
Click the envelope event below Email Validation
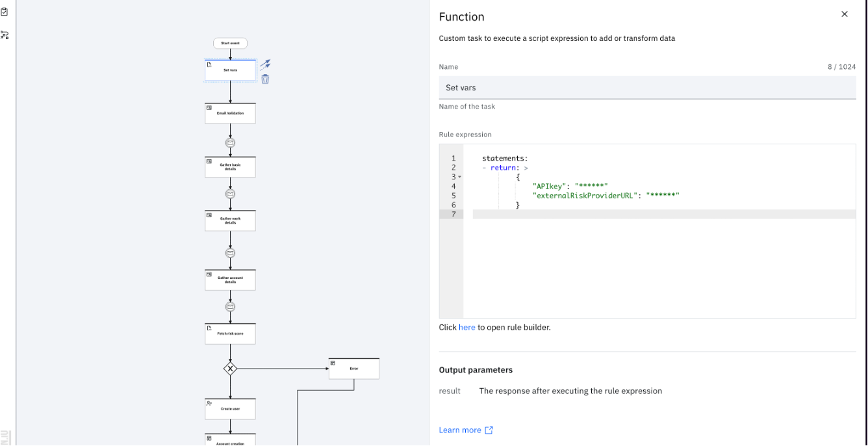(230, 143)
